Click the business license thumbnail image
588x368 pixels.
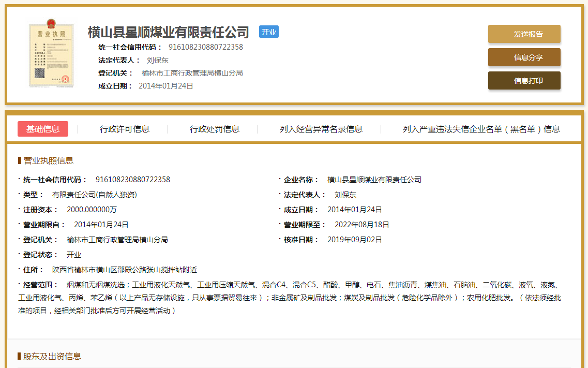tap(50, 55)
